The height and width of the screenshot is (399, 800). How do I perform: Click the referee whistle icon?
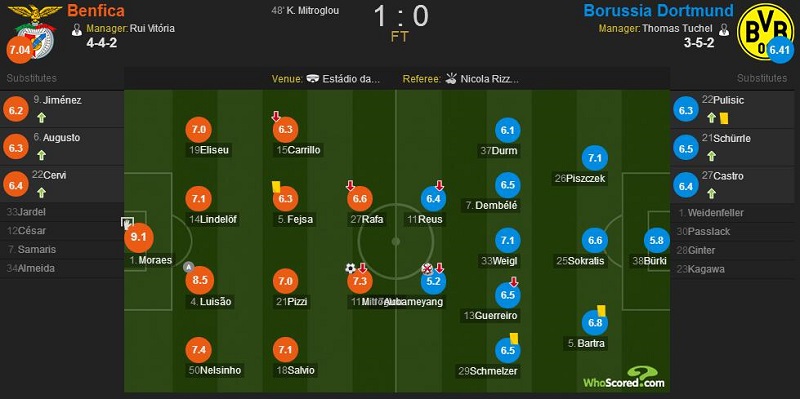click(x=451, y=79)
